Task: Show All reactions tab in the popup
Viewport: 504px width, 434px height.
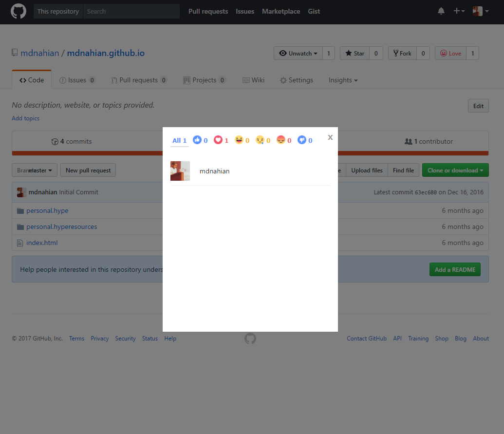Action: pos(179,140)
